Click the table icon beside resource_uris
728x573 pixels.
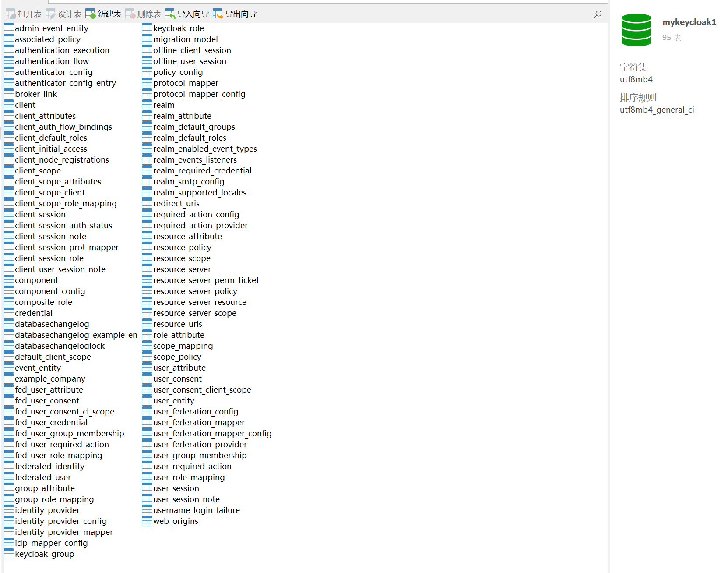(x=147, y=324)
